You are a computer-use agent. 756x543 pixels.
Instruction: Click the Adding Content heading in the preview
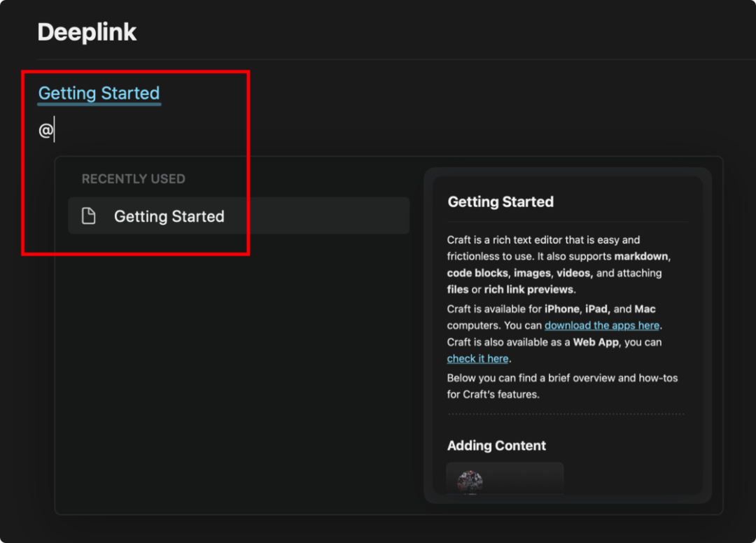pos(496,445)
